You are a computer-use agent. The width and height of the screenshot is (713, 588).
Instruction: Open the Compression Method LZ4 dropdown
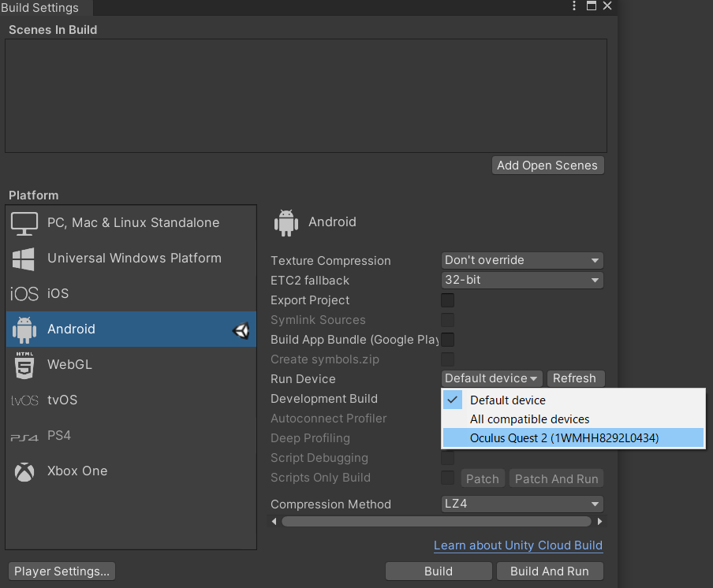click(522, 504)
